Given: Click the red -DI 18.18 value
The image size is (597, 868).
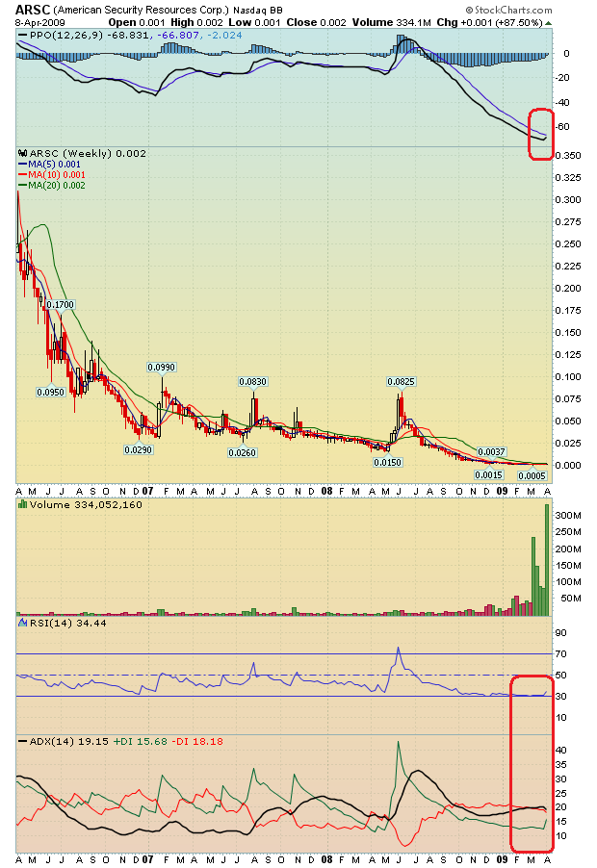Looking at the screenshot, I should (x=197, y=741).
